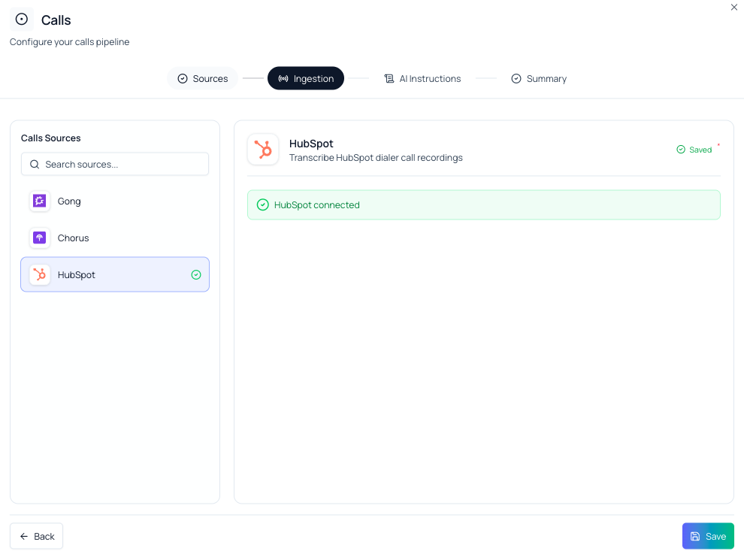Screen dimensions: 744x560
Task: Close the Calls configuration dialog
Action: point(734,7)
